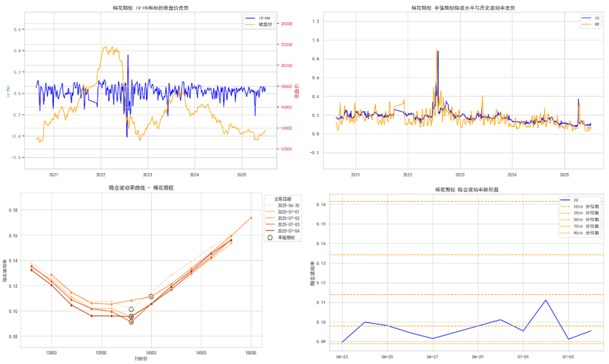Click the vertical "收盘价" right-axis title

297,91
